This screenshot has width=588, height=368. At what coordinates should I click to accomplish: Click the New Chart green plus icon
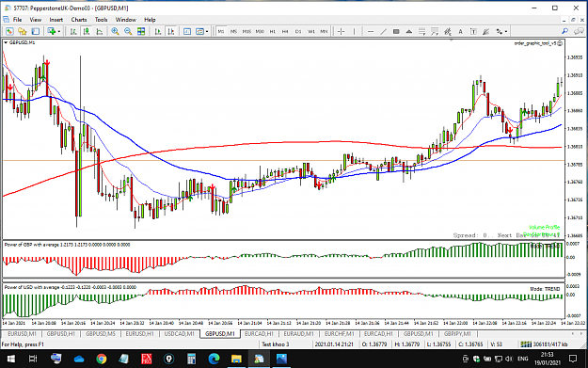click(52, 31)
